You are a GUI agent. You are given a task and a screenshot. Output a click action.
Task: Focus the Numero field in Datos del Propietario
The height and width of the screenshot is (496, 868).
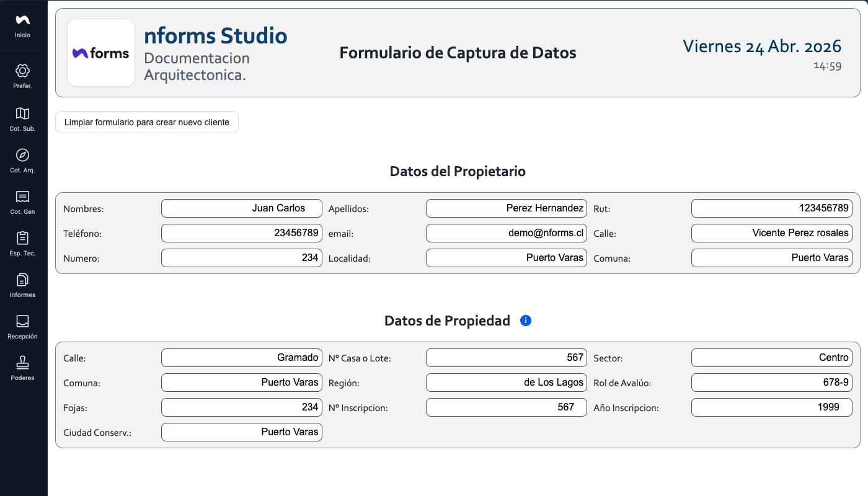[242, 258]
